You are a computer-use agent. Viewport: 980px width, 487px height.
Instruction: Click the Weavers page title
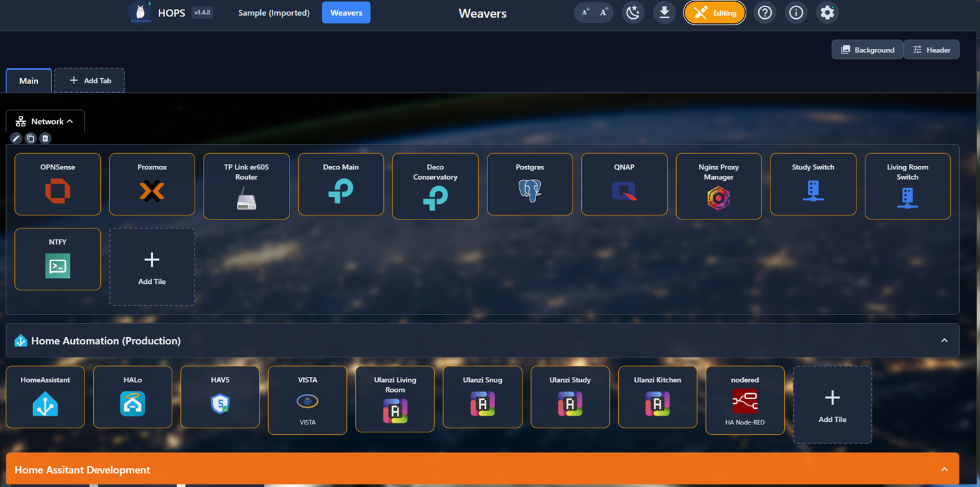[482, 13]
